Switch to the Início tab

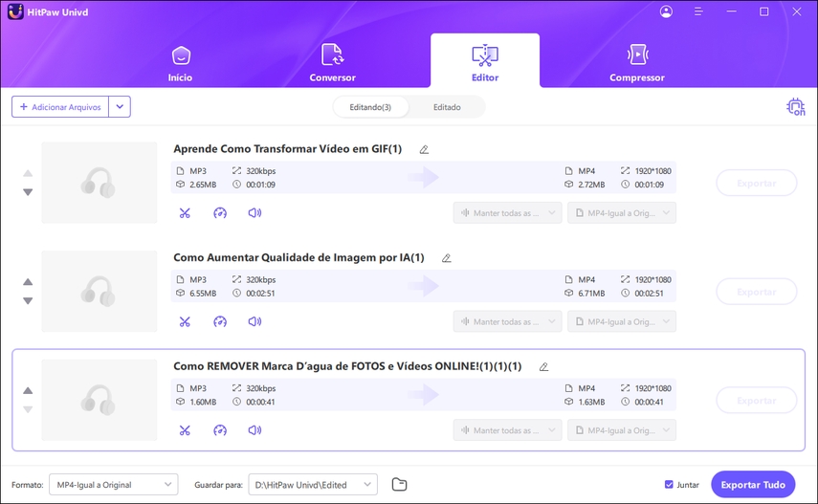click(180, 64)
